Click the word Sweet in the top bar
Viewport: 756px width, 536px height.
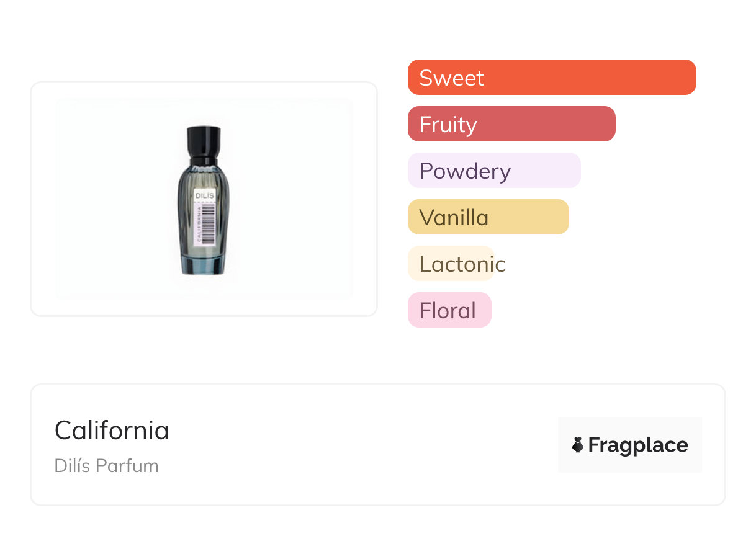pyautogui.click(x=451, y=78)
